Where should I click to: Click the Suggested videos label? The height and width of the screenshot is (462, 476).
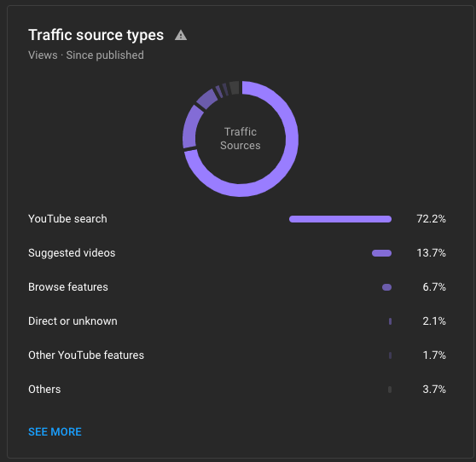[x=72, y=252]
